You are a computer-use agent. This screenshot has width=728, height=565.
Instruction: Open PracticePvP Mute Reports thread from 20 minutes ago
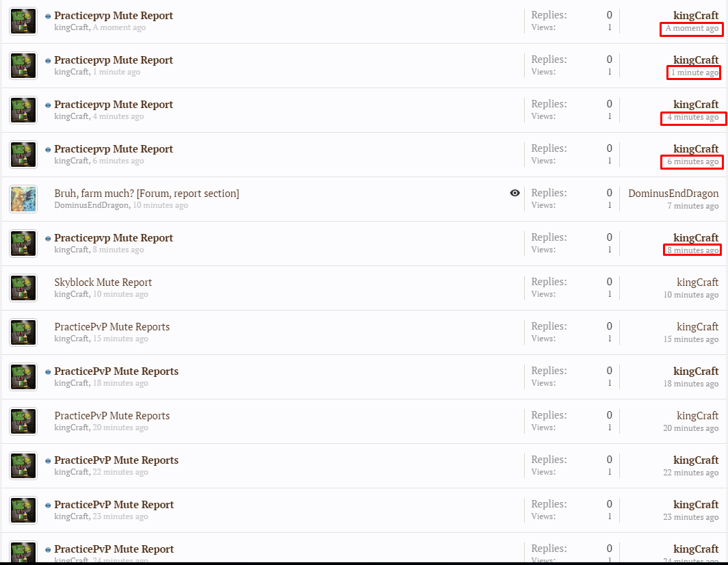click(x=112, y=416)
